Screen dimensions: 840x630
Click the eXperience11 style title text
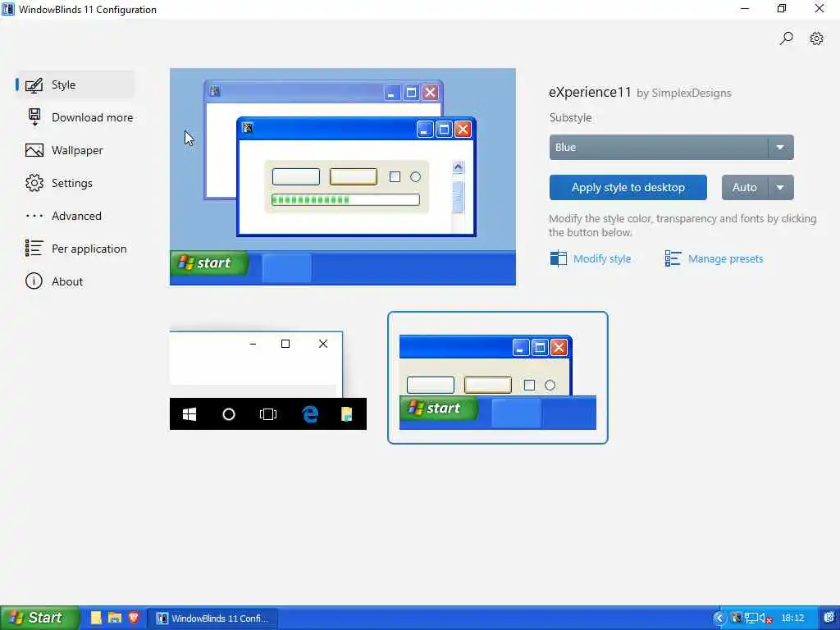[590, 92]
